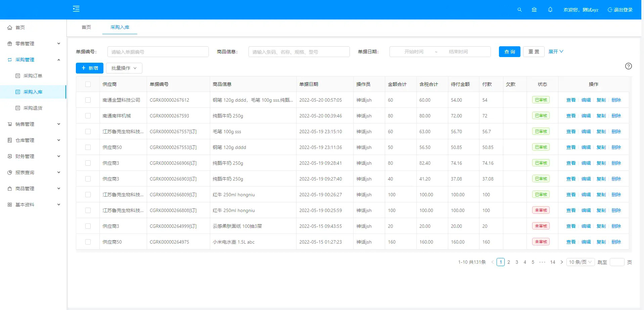The width and height of the screenshot is (644, 310).
Task: Click the 重置 reset button
Action: [x=534, y=52]
